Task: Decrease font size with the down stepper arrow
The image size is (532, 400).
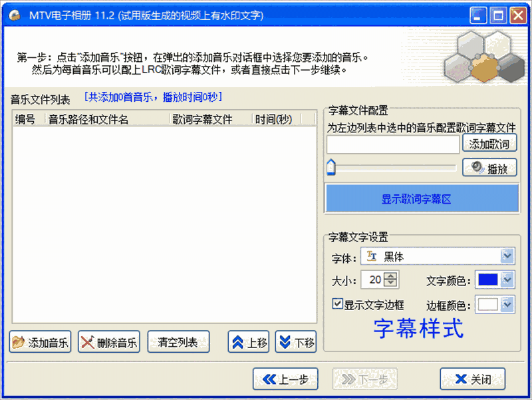Action: point(391,284)
